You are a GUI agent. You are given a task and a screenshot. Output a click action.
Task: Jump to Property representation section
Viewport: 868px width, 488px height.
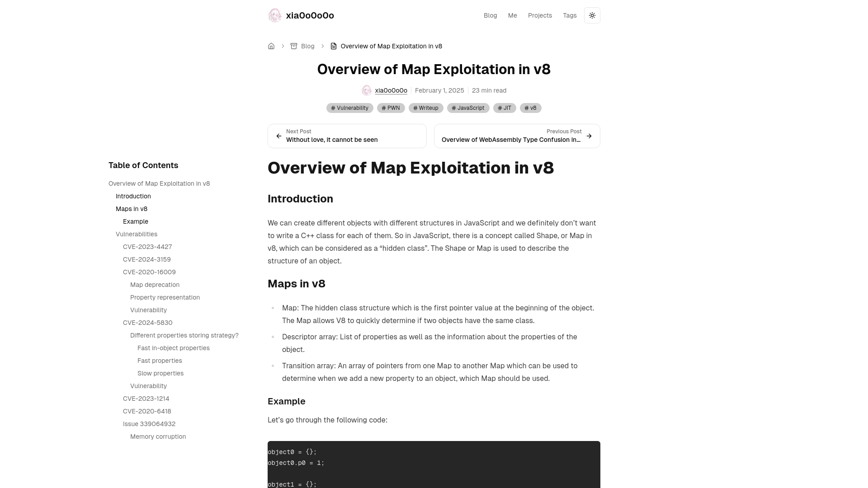click(x=165, y=297)
